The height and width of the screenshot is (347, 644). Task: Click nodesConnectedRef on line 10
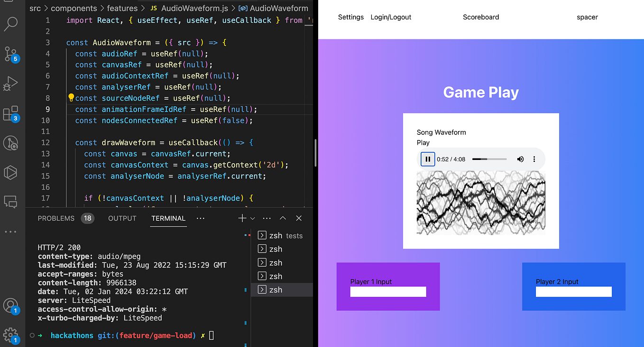pos(139,121)
